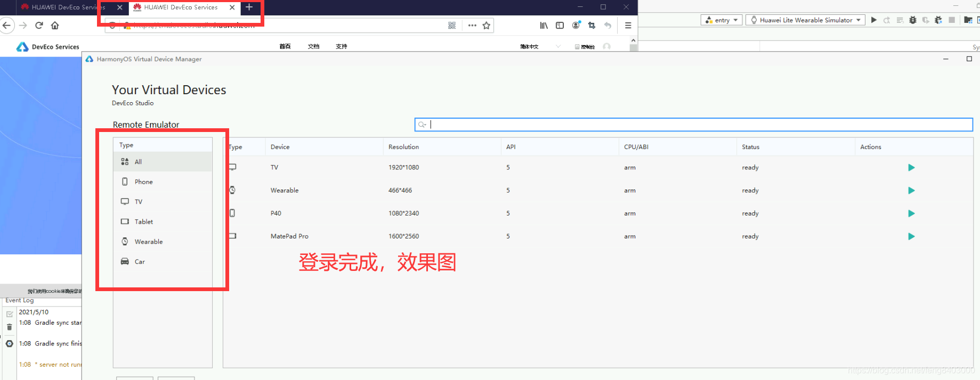Click the DevEco Services logo
This screenshot has width=980, height=380.
pyautogui.click(x=48, y=47)
